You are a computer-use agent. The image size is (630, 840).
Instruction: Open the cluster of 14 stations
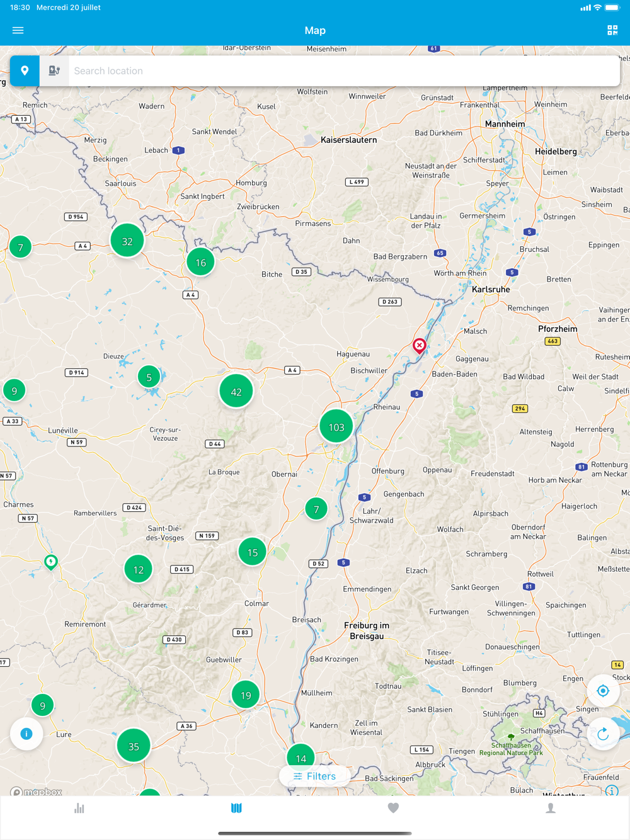click(x=301, y=758)
